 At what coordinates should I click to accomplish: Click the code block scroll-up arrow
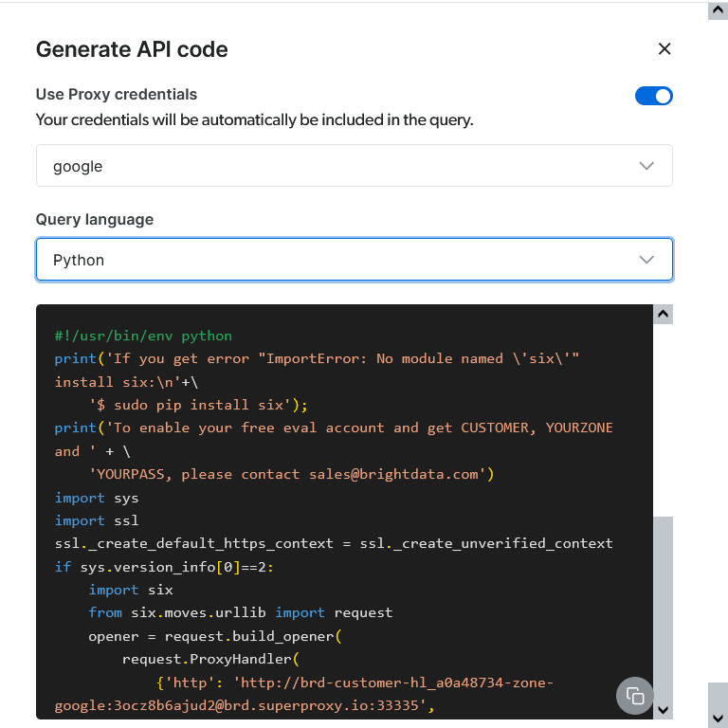click(x=663, y=315)
